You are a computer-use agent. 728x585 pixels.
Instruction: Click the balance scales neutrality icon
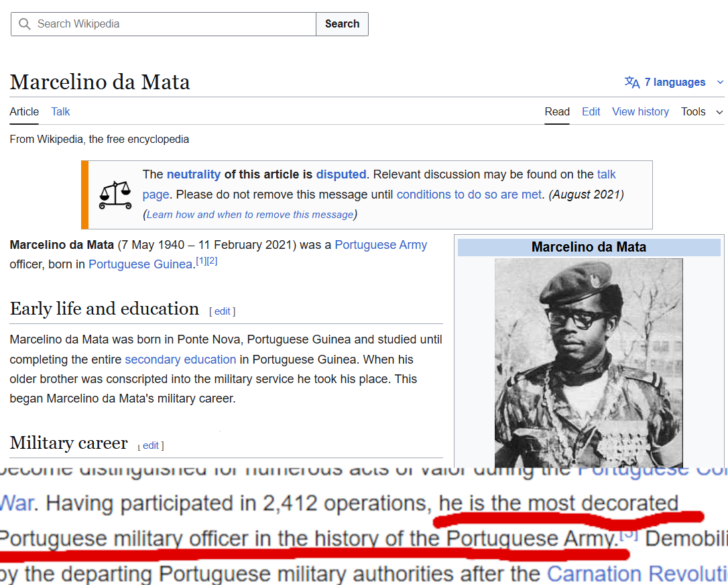point(115,195)
